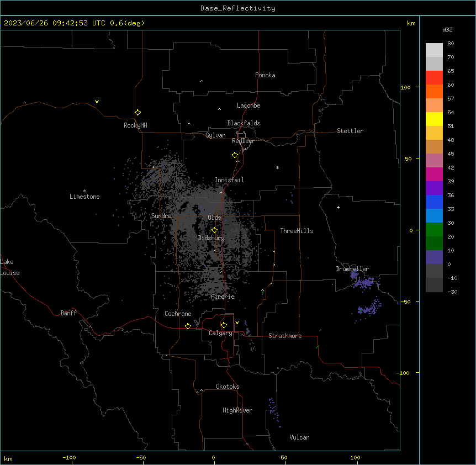Click the yellow diamond marker above RockyMH

[137, 113]
